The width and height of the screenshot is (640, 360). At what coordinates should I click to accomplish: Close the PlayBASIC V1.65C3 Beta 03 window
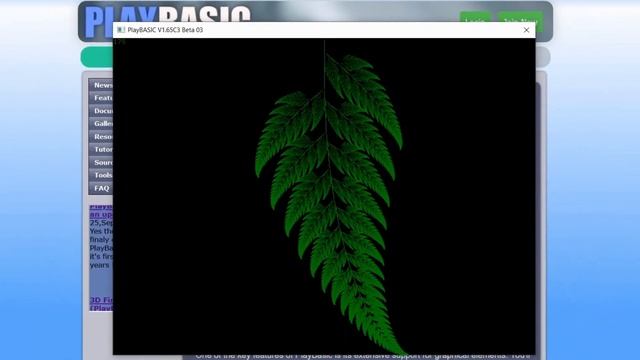526,30
